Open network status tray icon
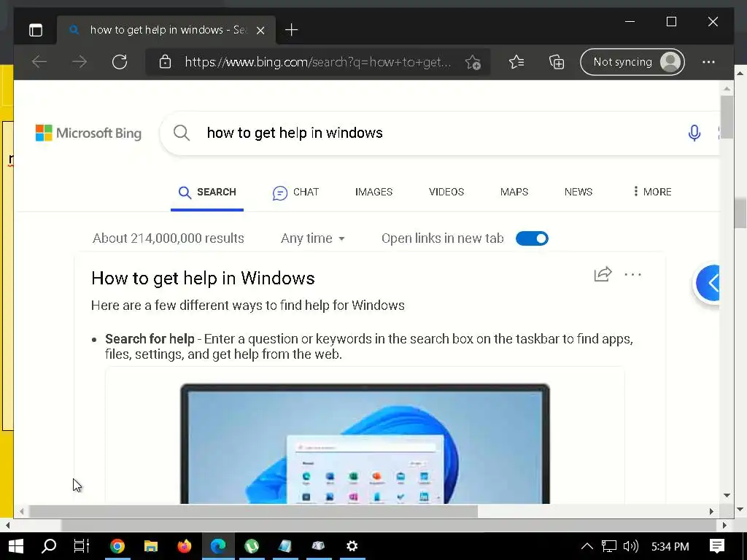The image size is (747, 560). [609, 546]
